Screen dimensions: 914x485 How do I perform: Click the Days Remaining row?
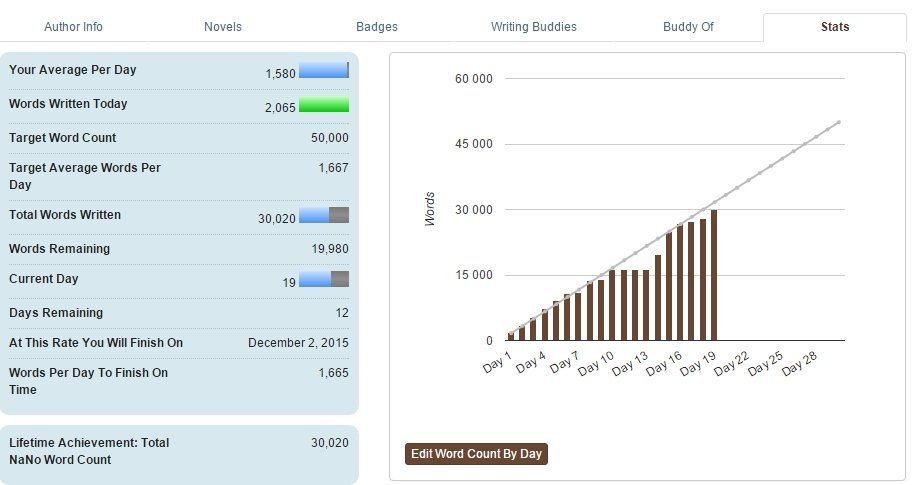pos(179,313)
